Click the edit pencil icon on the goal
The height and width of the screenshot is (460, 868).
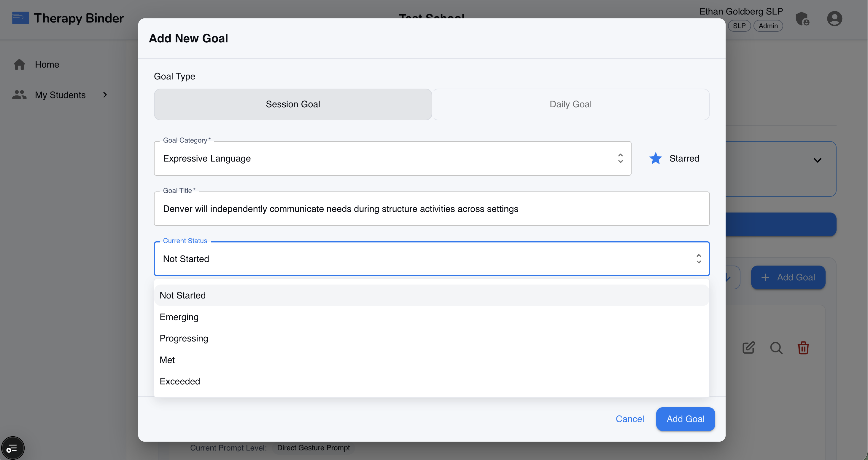[749, 348]
